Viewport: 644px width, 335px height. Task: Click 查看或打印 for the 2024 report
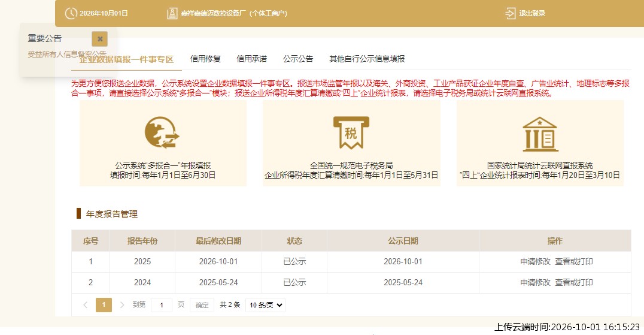tap(574, 282)
